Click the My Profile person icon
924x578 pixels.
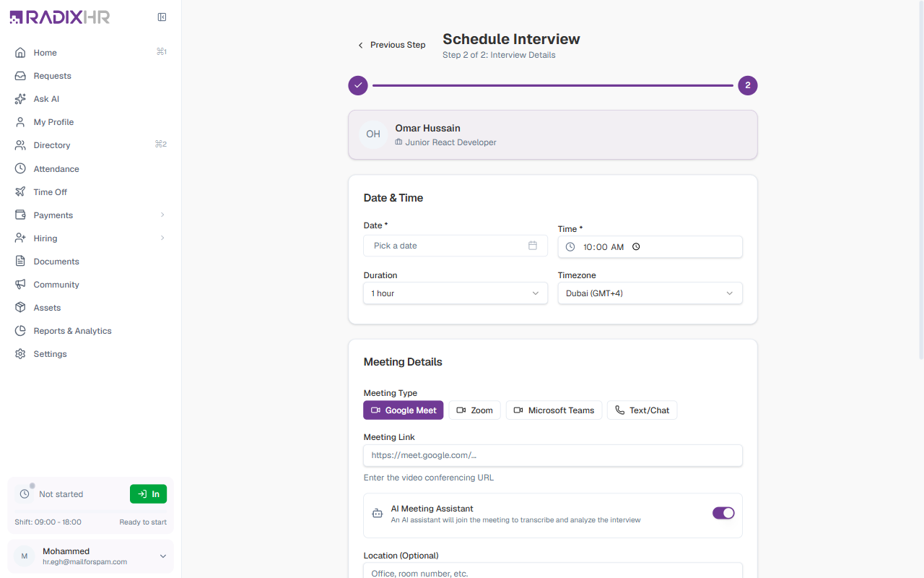20,122
